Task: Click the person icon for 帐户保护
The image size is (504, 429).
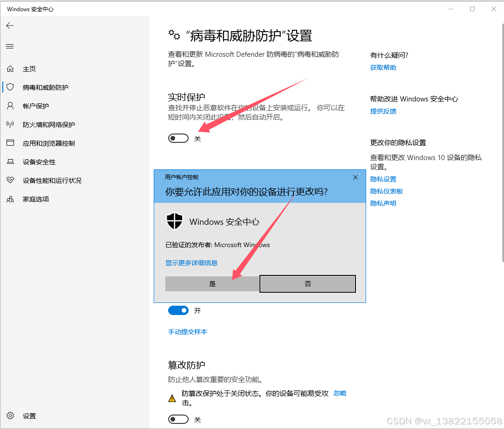Action: (10, 106)
